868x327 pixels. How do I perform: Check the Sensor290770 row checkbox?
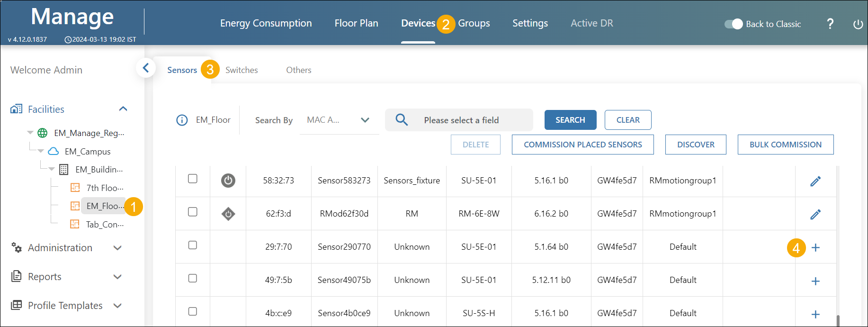click(x=193, y=245)
